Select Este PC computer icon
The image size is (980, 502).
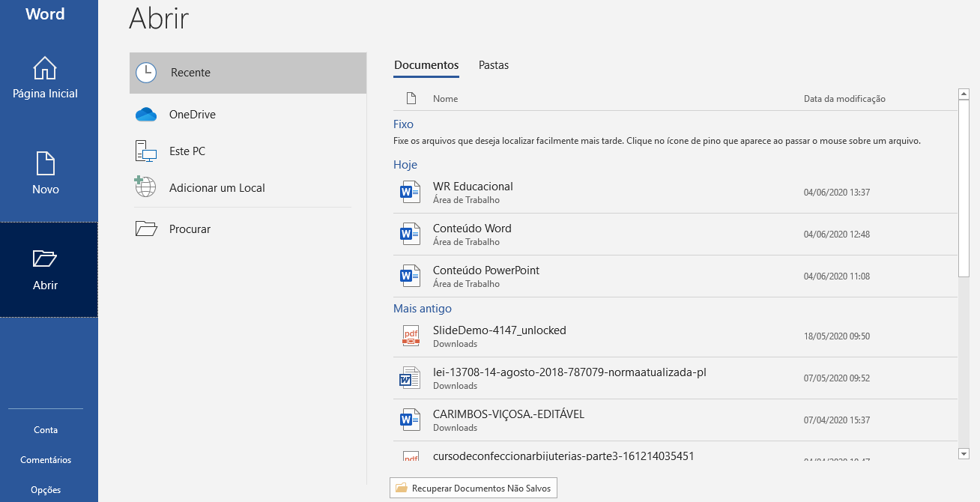point(145,151)
